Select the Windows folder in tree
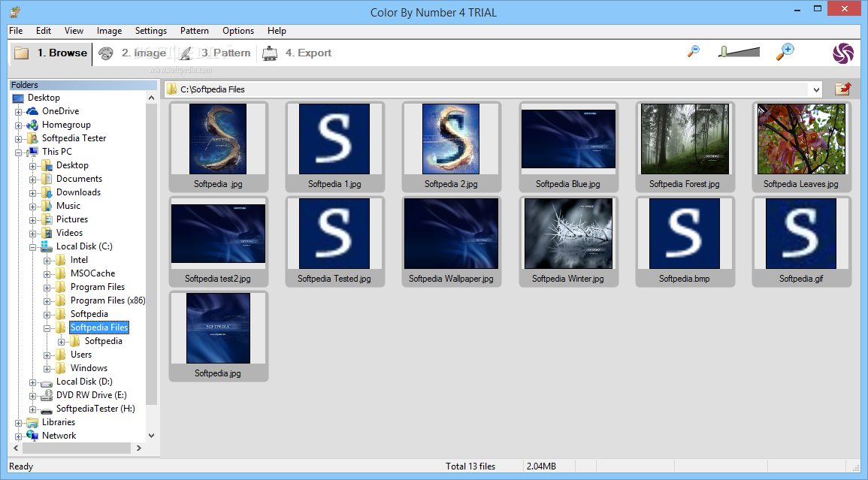The height and width of the screenshot is (480, 868). (89, 368)
